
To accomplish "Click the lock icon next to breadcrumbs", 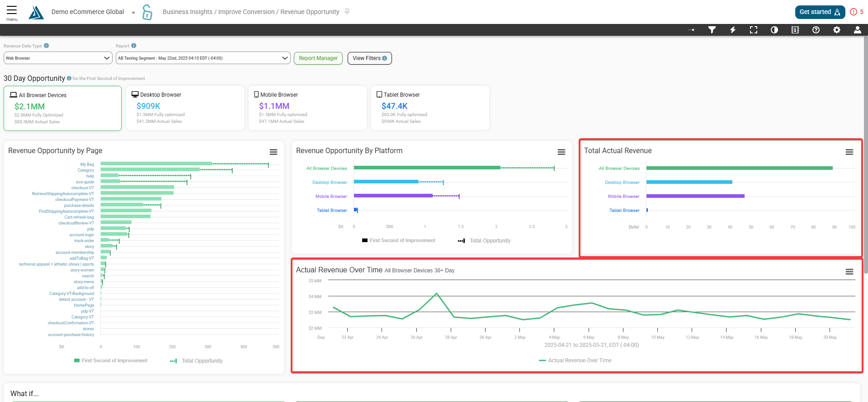I will point(147,12).
